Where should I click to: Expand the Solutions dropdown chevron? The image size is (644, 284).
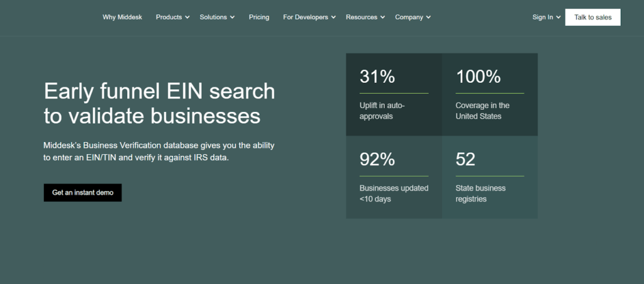coord(233,17)
